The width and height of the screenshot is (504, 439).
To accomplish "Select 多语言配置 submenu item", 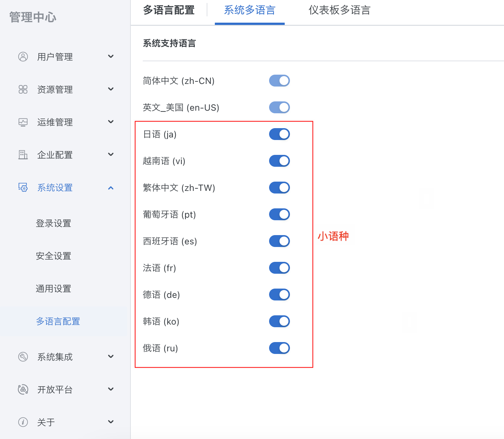I will click(58, 321).
